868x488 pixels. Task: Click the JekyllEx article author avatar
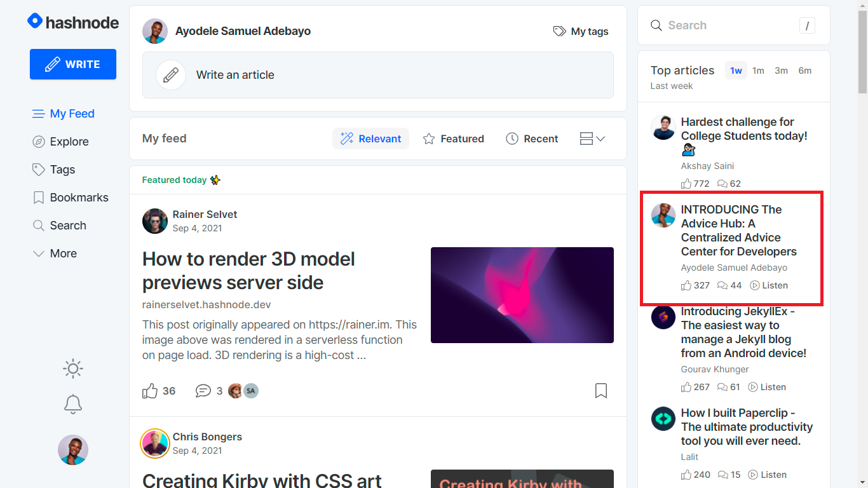(x=663, y=317)
